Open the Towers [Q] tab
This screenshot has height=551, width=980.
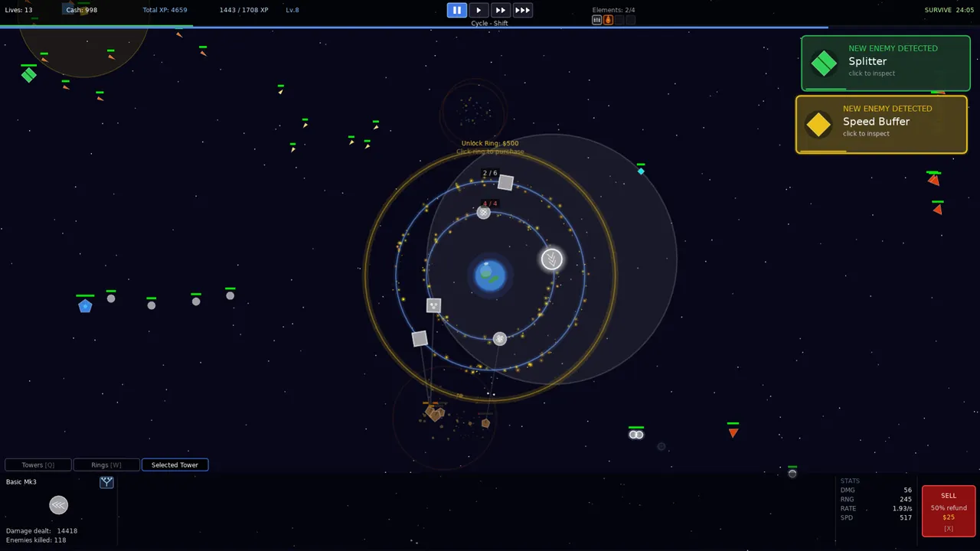38,465
